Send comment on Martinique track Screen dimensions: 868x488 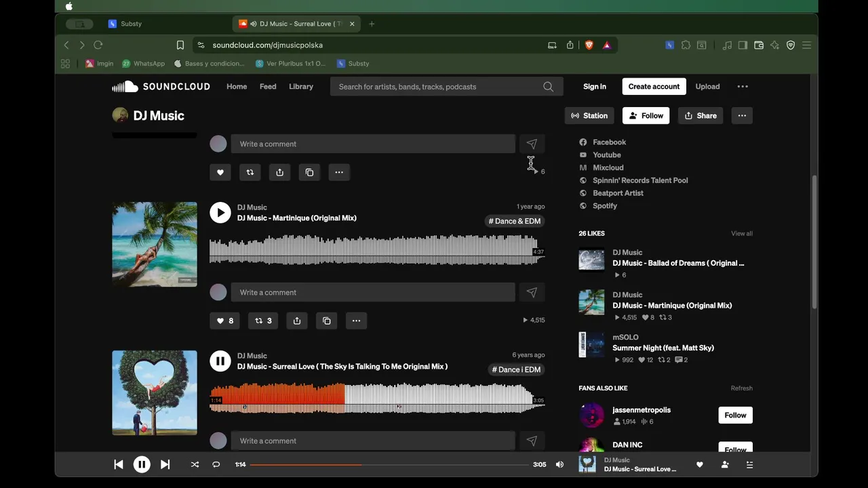point(532,292)
